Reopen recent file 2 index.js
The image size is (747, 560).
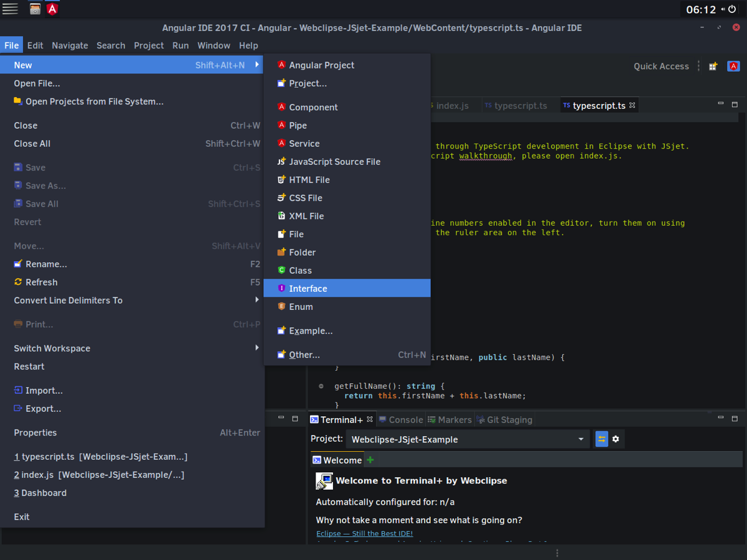(x=132, y=475)
